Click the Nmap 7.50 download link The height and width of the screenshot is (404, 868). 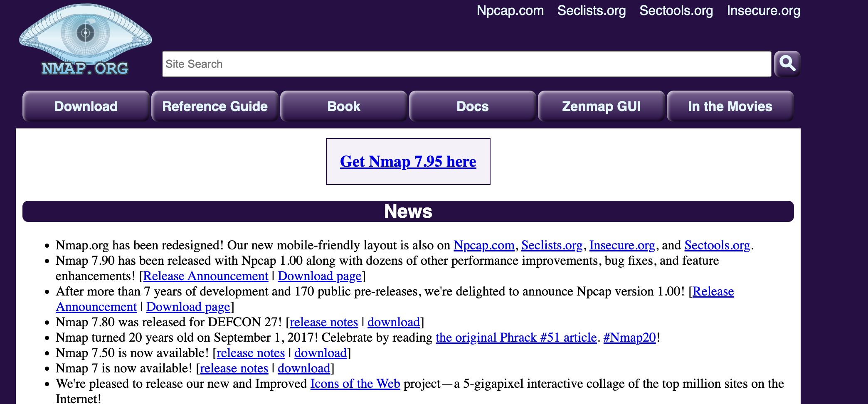(321, 353)
